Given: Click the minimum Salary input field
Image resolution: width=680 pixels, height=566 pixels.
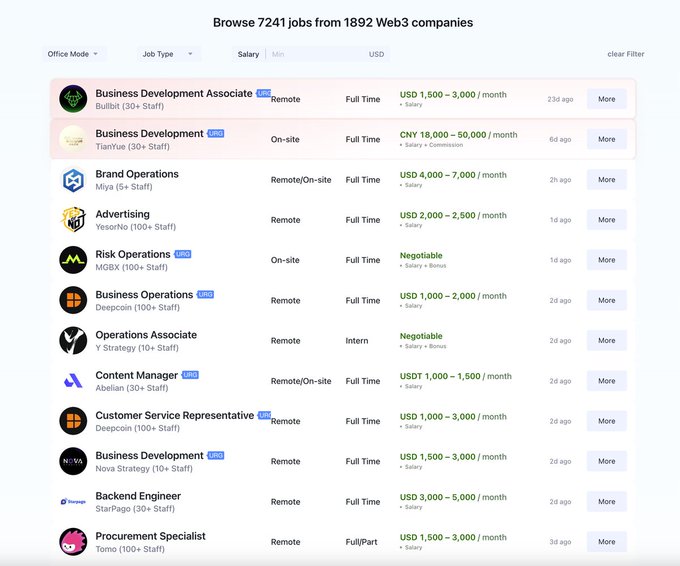Looking at the screenshot, I should click(x=317, y=54).
